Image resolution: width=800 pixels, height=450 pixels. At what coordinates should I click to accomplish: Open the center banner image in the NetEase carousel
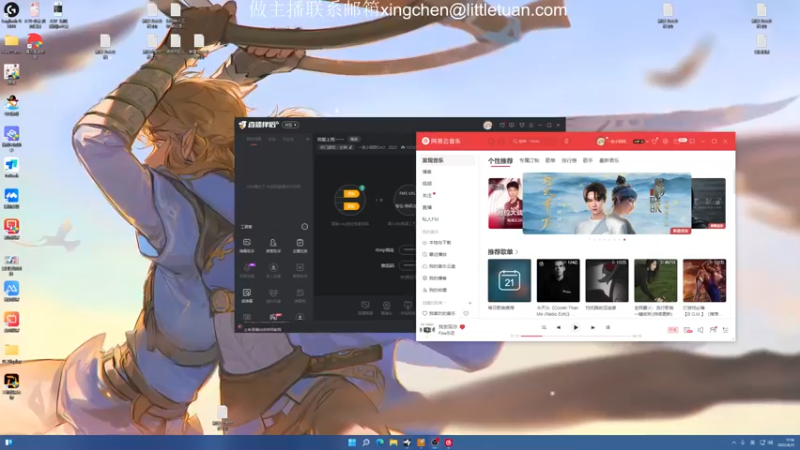(x=607, y=204)
